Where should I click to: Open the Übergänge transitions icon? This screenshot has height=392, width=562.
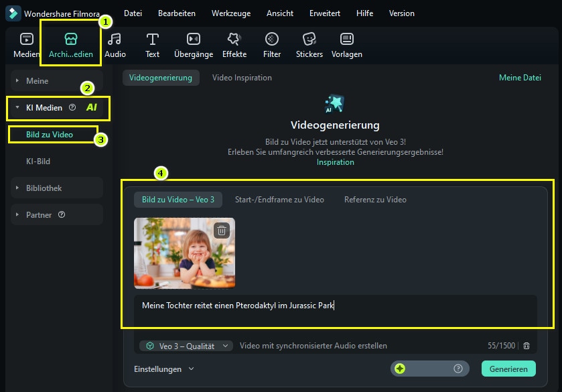[194, 39]
